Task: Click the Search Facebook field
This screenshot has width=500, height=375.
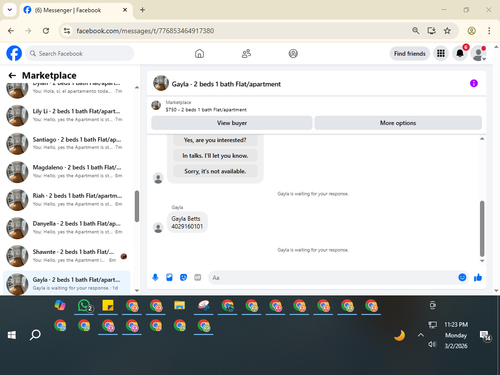Action: pos(80,53)
